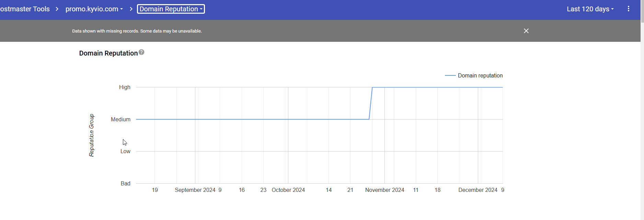Click the 18 date tick label
The height and width of the screenshot is (220, 644).
[437, 190]
